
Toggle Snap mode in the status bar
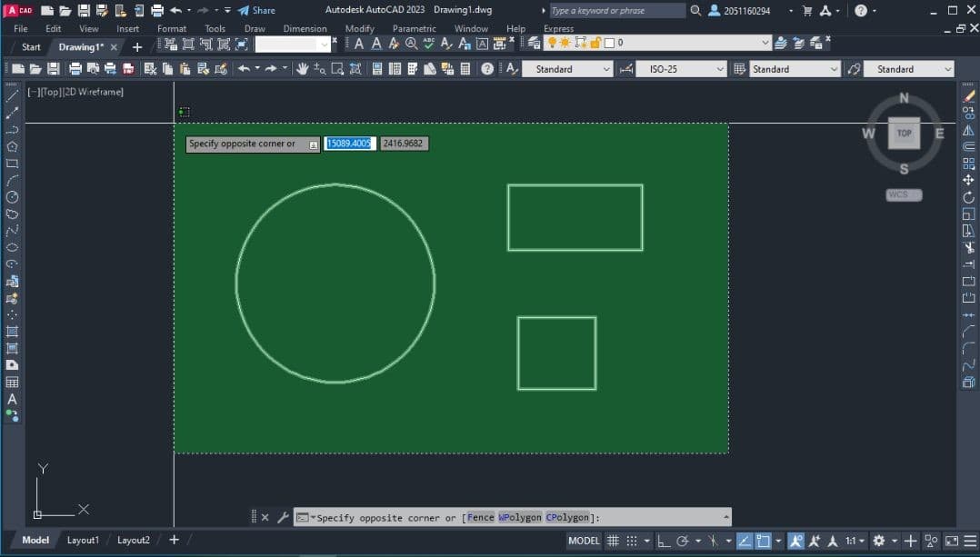(632, 541)
